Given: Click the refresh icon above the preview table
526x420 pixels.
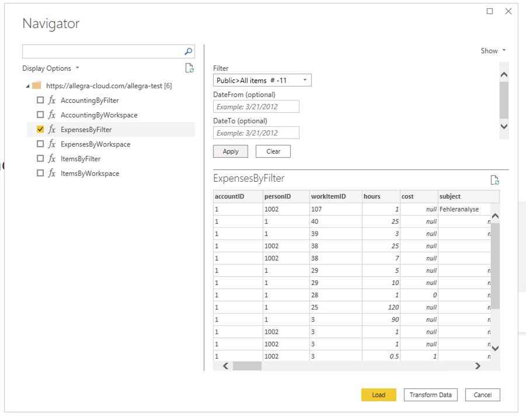Looking at the screenshot, I should pos(495,181).
